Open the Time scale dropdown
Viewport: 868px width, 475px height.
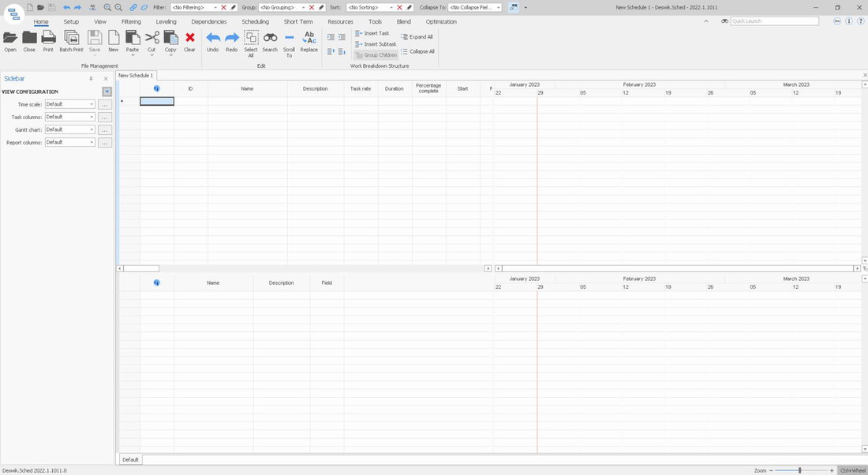(69, 104)
